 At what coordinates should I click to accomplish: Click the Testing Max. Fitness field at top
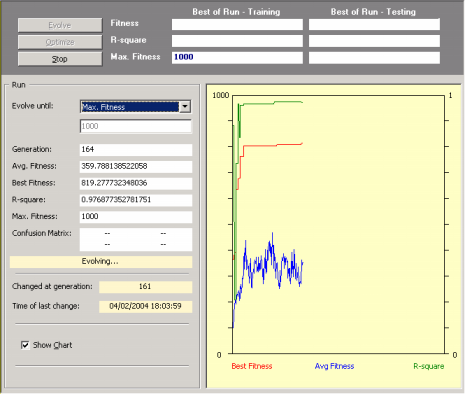[374, 57]
